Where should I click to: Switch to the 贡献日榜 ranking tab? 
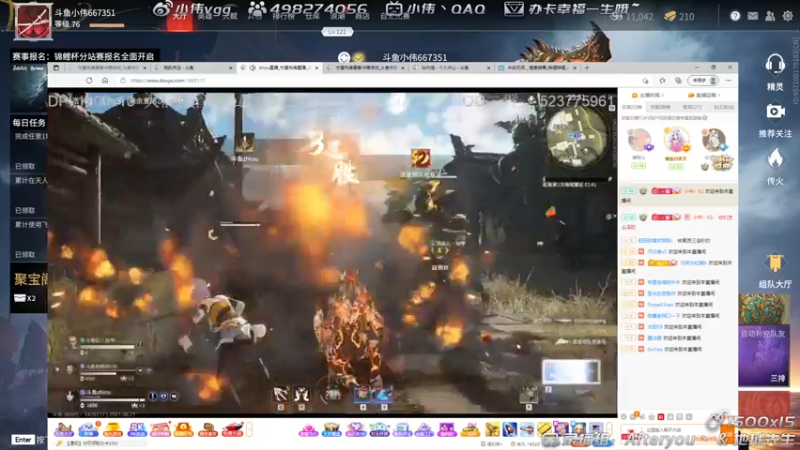coord(632,107)
